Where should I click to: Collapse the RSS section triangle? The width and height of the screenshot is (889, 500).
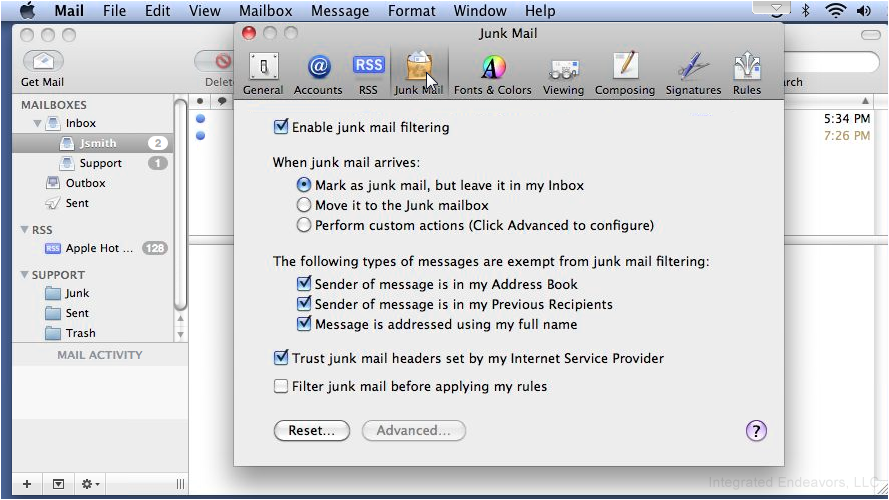coord(24,230)
